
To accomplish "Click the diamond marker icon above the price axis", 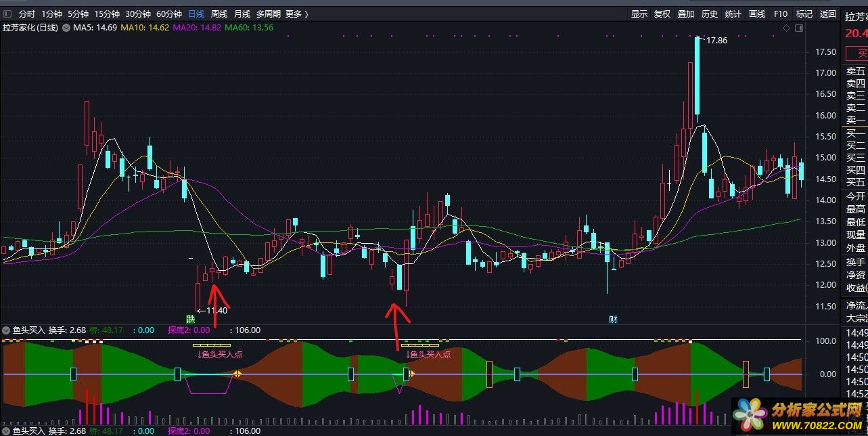I will (x=786, y=28).
